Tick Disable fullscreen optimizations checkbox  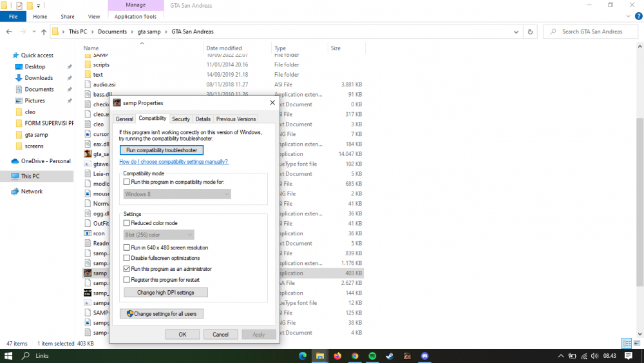(126, 258)
